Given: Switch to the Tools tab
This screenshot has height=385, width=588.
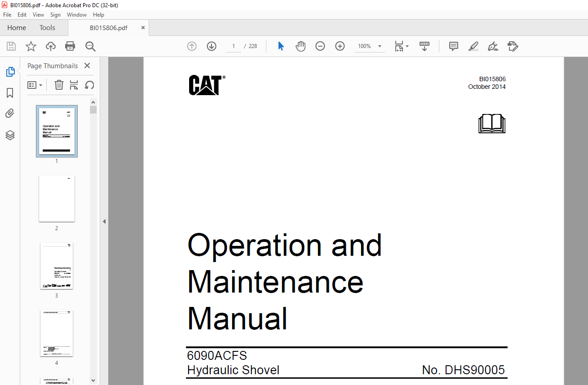Looking at the screenshot, I should 47,28.
